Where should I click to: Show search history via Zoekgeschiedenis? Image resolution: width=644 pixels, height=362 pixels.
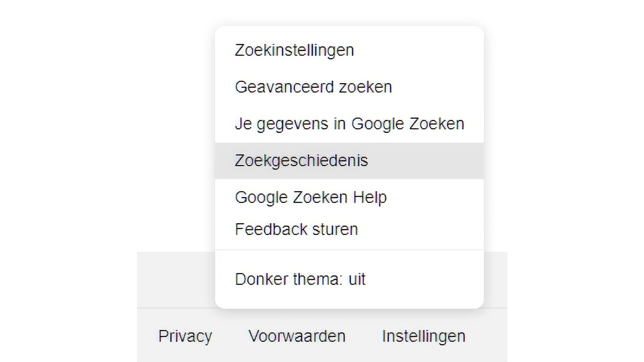pos(301,161)
